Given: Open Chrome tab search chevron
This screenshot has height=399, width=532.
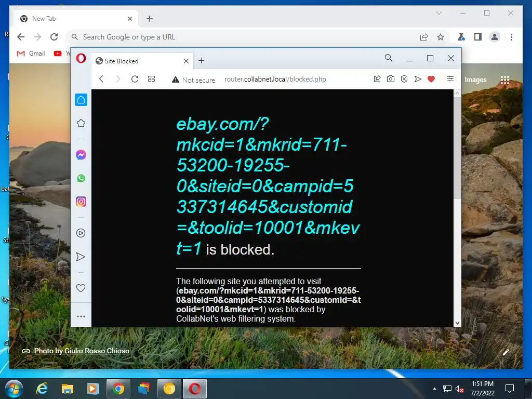Looking at the screenshot, I should click(438, 13).
